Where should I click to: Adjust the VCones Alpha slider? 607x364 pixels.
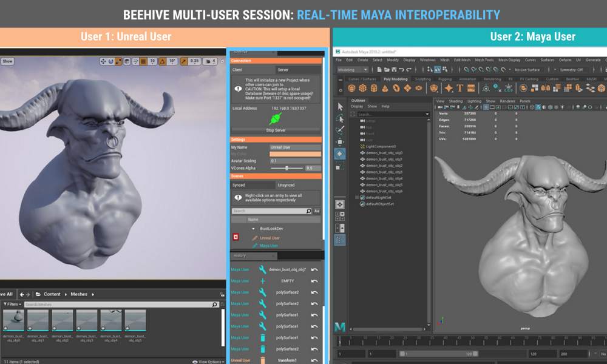286,168
